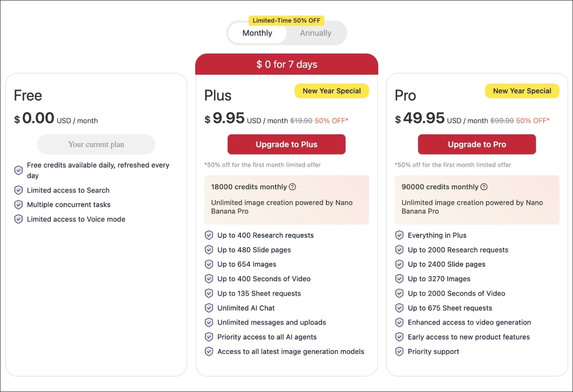Image resolution: width=573 pixels, height=392 pixels.
Task: Click help icon beside 90000 credits monthly
Action: (x=484, y=187)
